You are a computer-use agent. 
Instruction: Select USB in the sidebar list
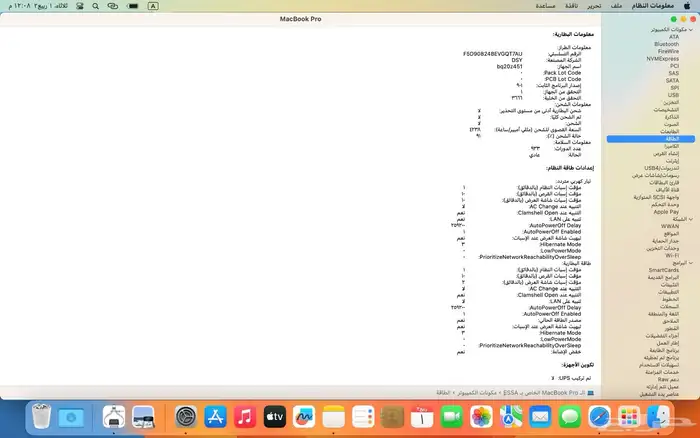point(672,94)
